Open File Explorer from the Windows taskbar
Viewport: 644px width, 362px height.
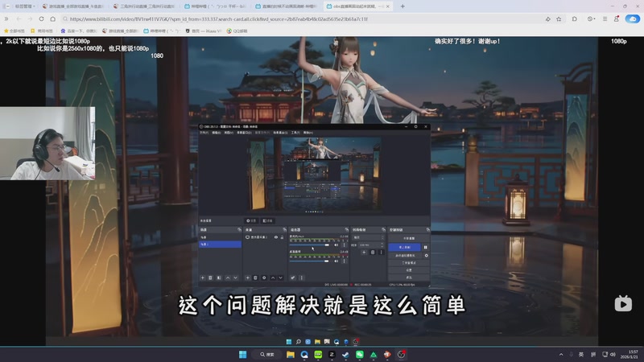(291, 355)
